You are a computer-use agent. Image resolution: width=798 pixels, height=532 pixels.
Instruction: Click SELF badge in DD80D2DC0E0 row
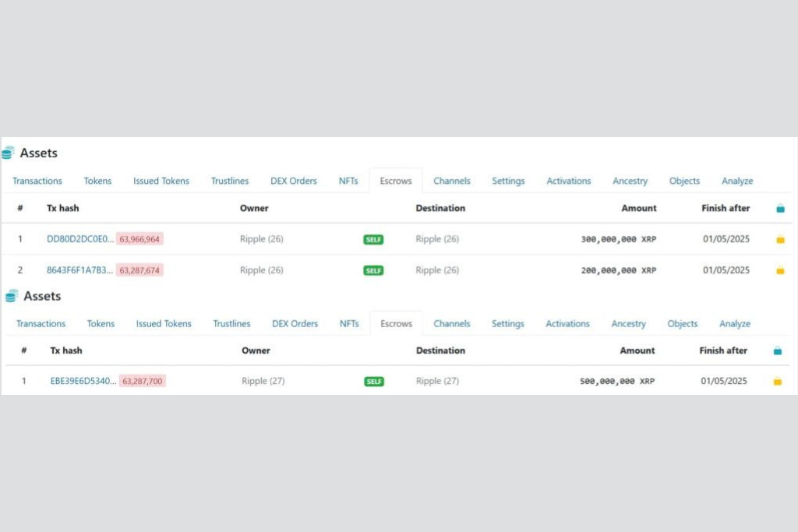coord(373,240)
